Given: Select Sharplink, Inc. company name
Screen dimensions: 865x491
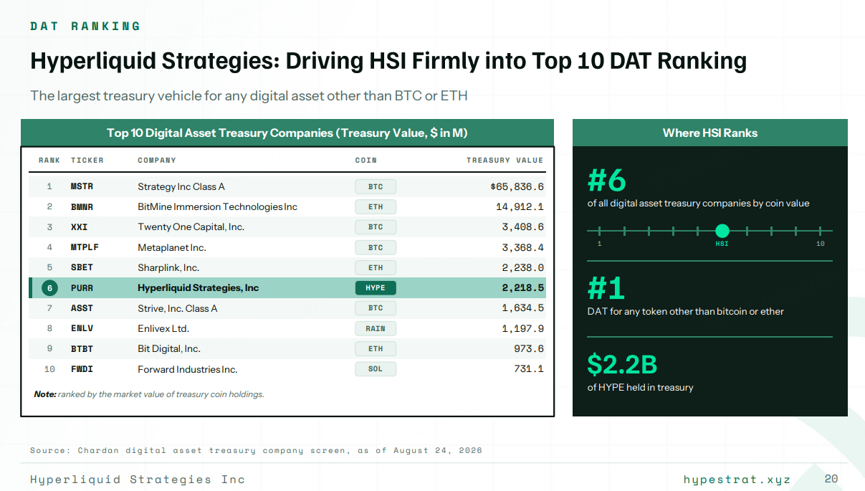Looking at the screenshot, I should click(168, 268).
